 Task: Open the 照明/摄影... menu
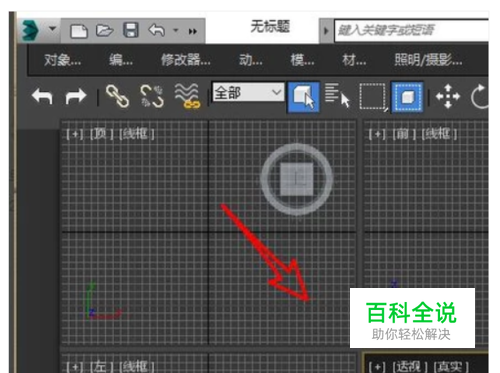(x=428, y=60)
